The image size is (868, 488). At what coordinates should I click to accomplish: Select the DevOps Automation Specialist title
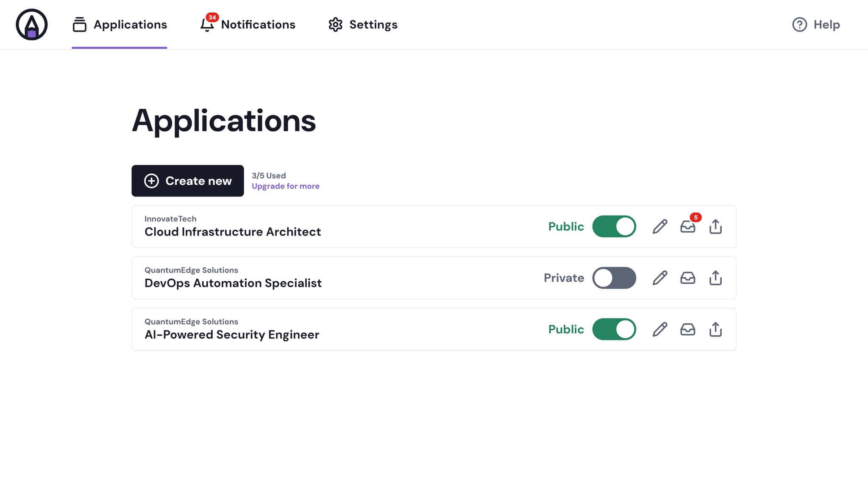[x=233, y=283]
